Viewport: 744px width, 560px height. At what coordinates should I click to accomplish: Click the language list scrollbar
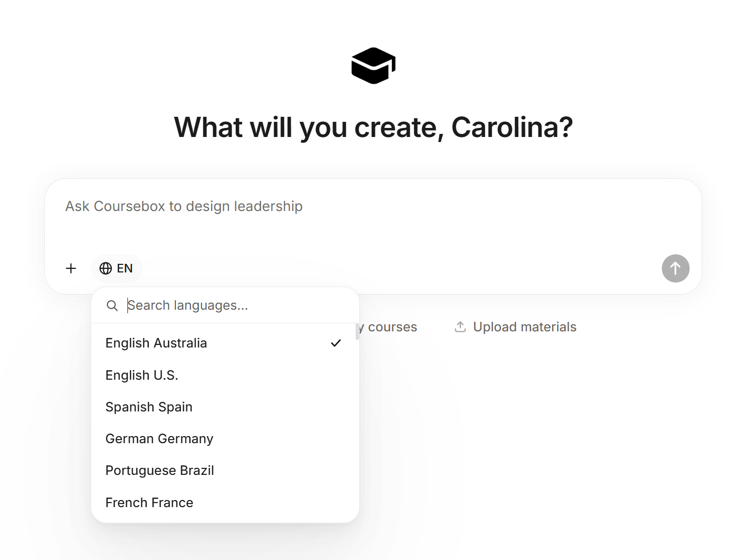(x=357, y=331)
